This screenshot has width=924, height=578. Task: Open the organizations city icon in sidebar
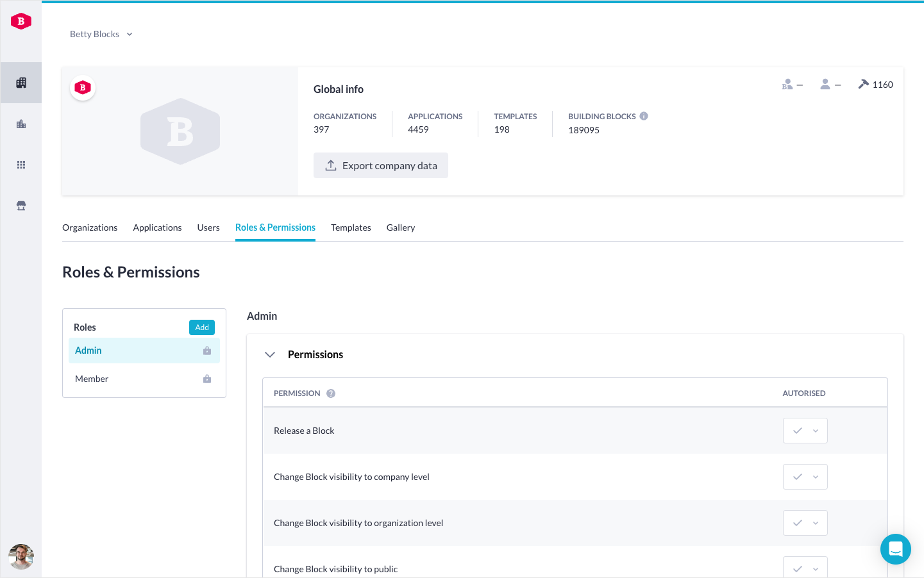[21, 124]
